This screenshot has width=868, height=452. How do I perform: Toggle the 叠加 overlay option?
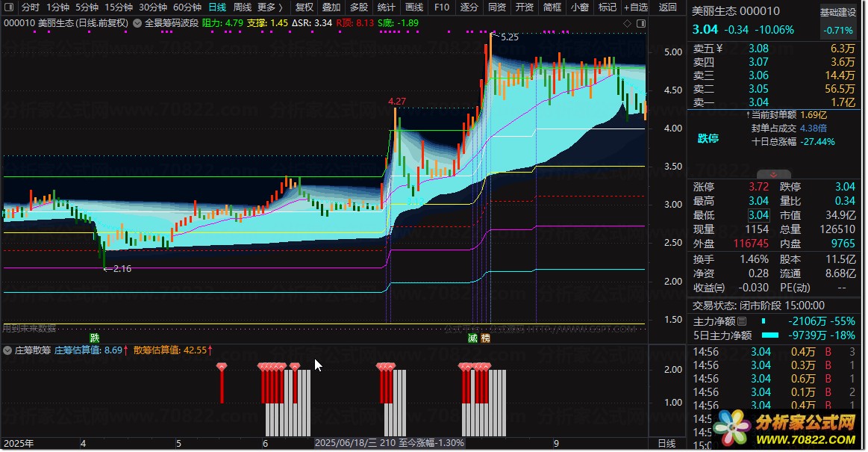pos(331,7)
